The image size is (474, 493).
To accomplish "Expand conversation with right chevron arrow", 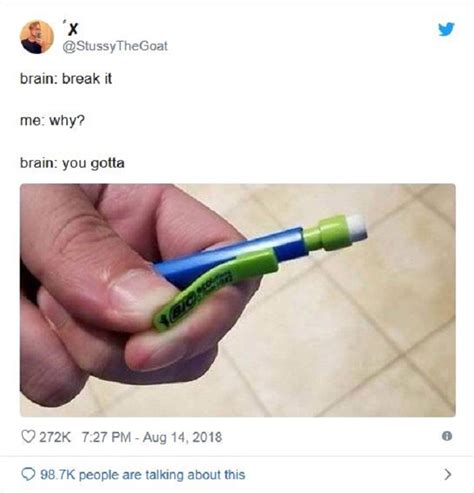I will (x=448, y=474).
